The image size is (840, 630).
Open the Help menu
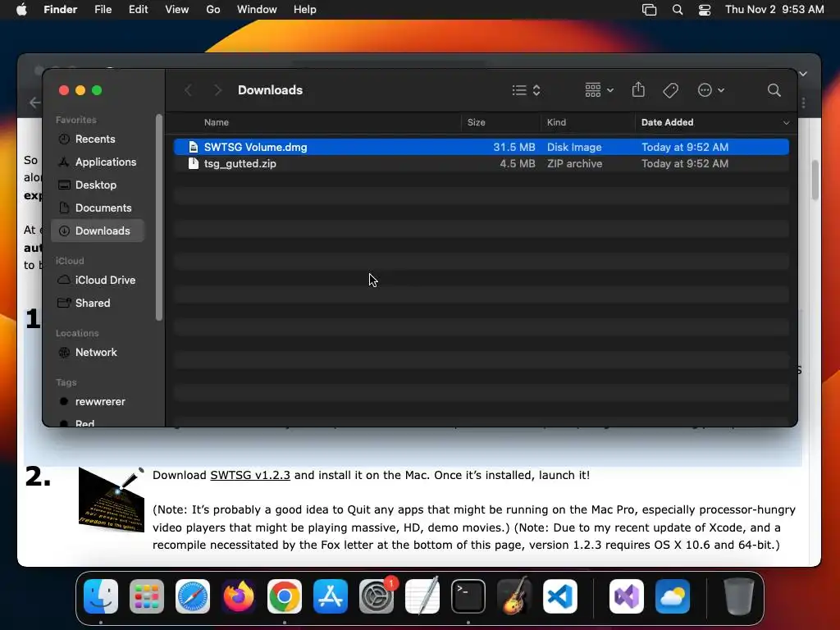(x=305, y=10)
